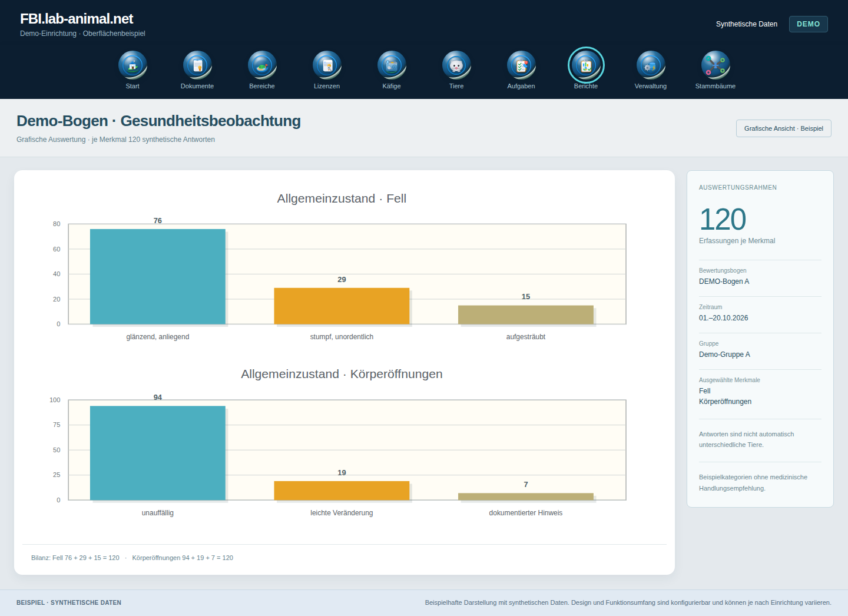The image size is (848, 616).
Task: Click the value 'DEMO-Bogen A'
Action: [x=724, y=281]
